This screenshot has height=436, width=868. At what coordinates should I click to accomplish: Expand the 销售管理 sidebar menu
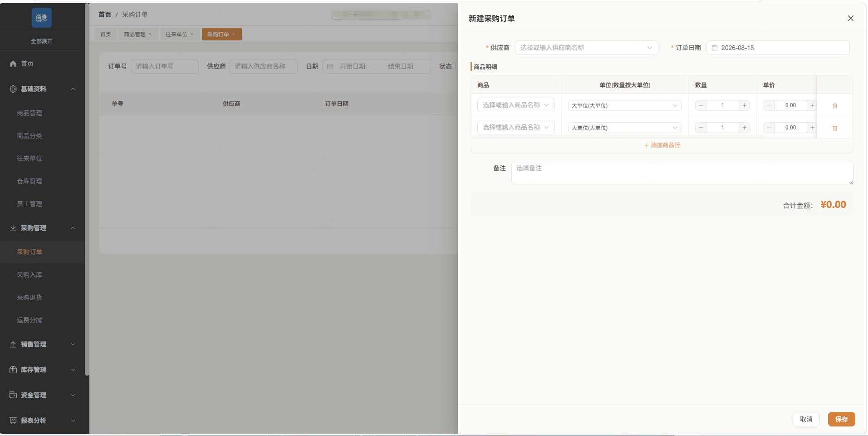pyautogui.click(x=42, y=344)
